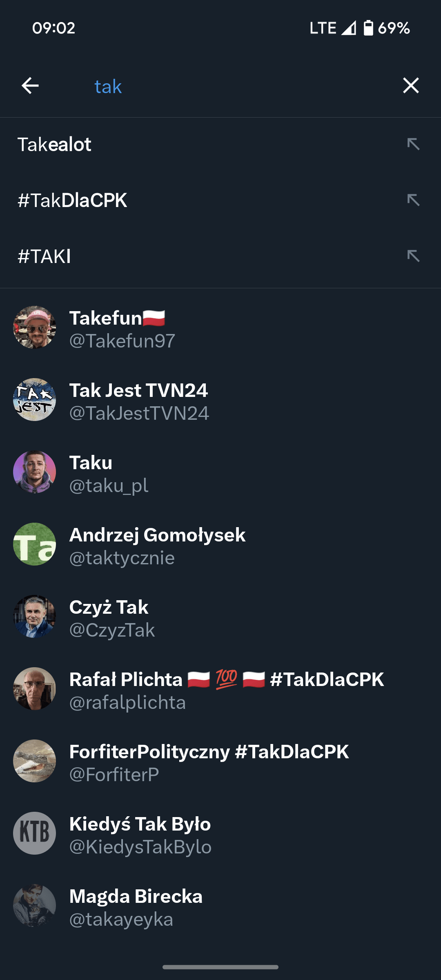Tap the green Ta avatar of taktycznie
Screen dimensions: 441x980
[35, 544]
